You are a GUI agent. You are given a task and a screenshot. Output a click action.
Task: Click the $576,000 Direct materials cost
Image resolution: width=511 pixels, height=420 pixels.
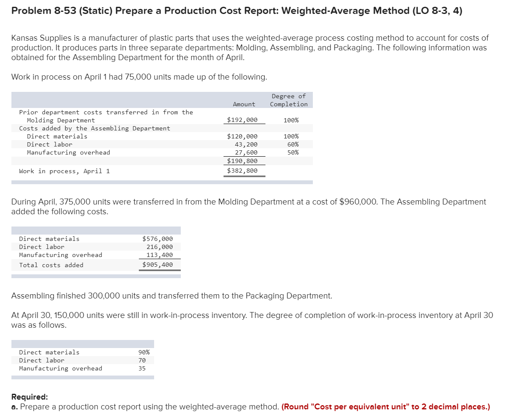click(x=158, y=238)
